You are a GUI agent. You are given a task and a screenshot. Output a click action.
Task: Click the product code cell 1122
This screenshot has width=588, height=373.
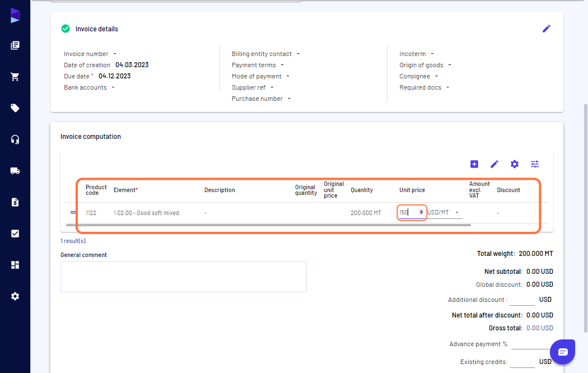point(91,213)
